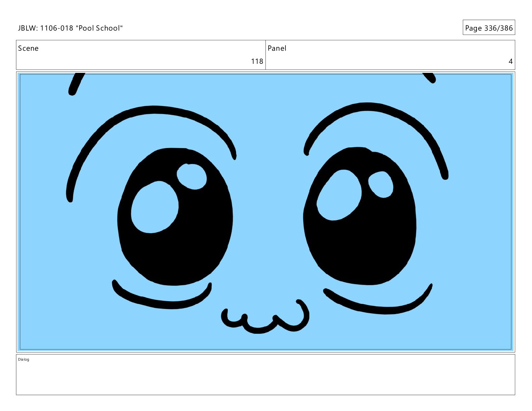Click the scene number 118
Viewport: 532px width, 411px height.
pos(257,61)
